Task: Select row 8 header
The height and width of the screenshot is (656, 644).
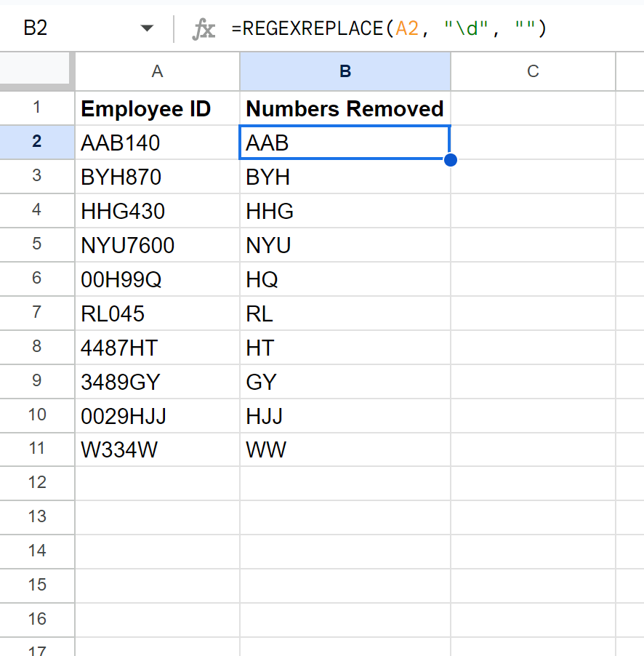Action: (37, 347)
